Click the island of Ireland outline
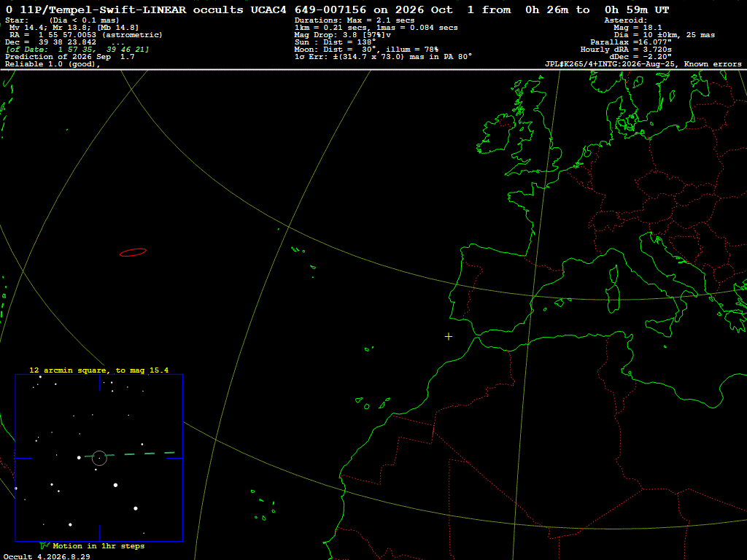The height and width of the screenshot is (560, 747). click(x=497, y=133)
